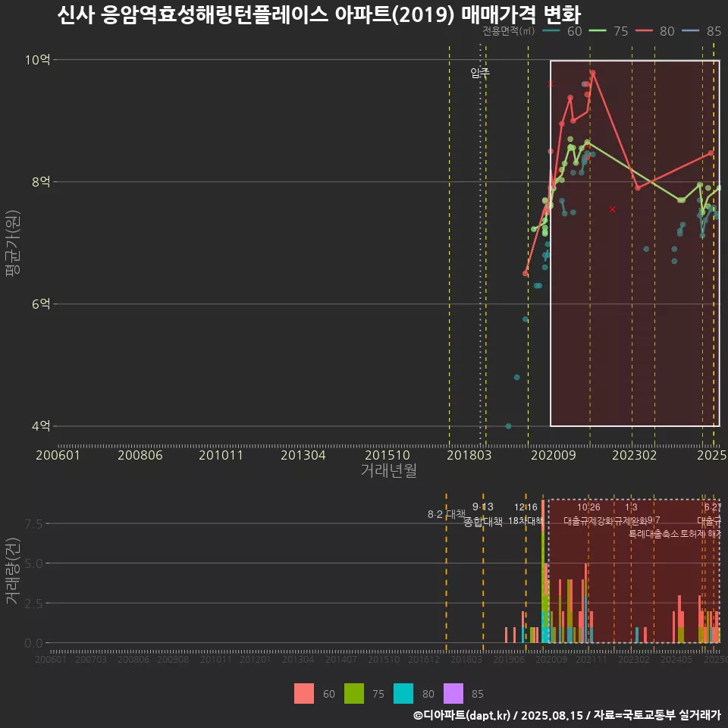Screen dimensions: 728x728
Task: Click the 거래량(건) volume axis title
Action: coord(12,570)
